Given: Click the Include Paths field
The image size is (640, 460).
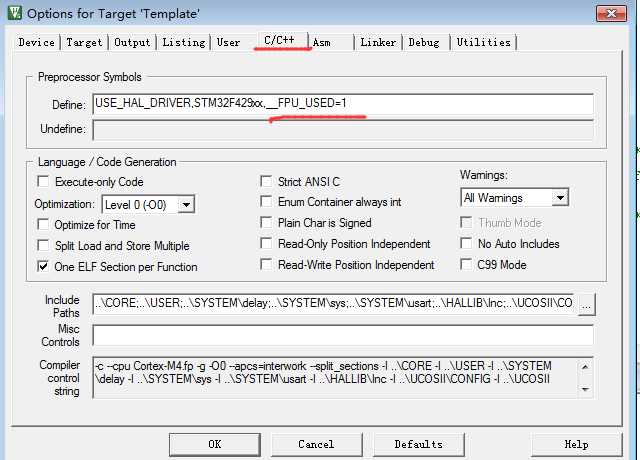Looking at the screenshot, I should tap(335, 303).
